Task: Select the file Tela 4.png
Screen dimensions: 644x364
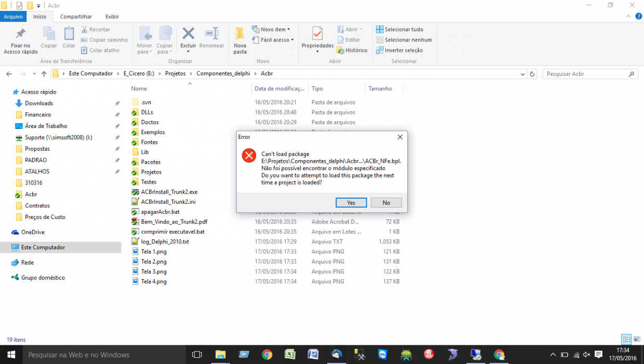Action: (x=154, y=281)
